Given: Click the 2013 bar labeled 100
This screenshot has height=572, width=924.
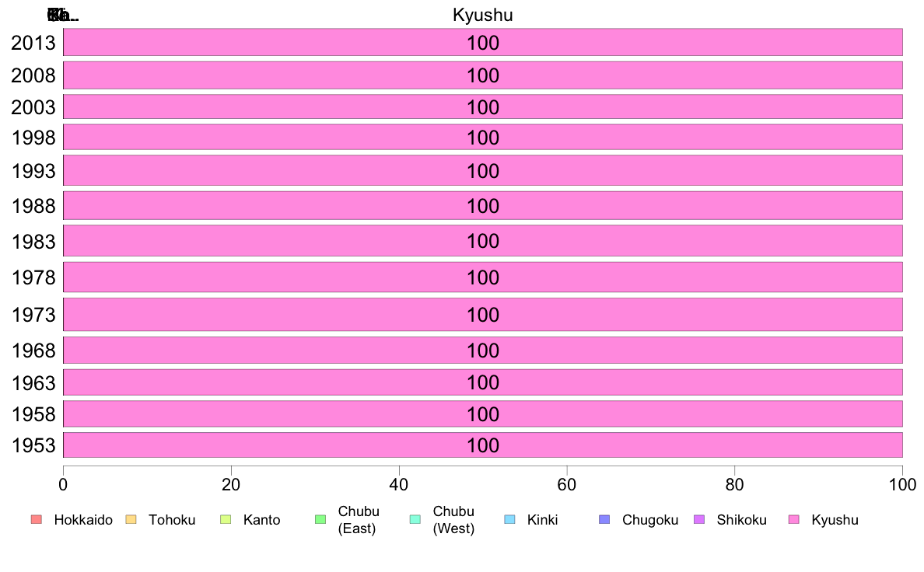Looking at the screenshot, I should tap(483, 43).
